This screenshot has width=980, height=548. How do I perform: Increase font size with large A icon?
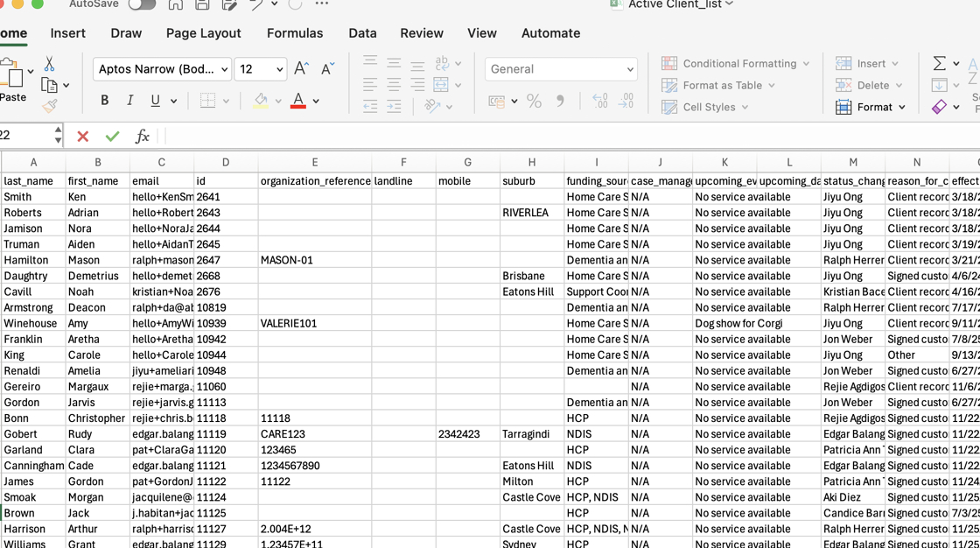point(301,69)
